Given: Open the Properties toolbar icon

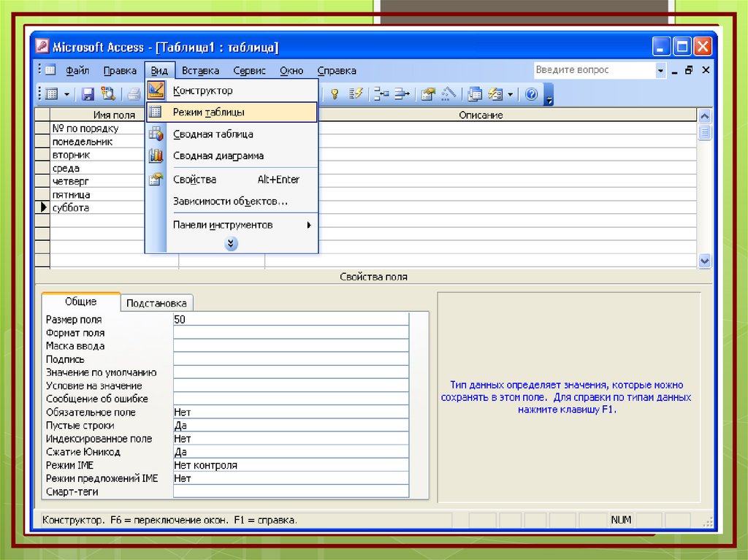Looking at the screenshot, I should click(x=429, y=93).
